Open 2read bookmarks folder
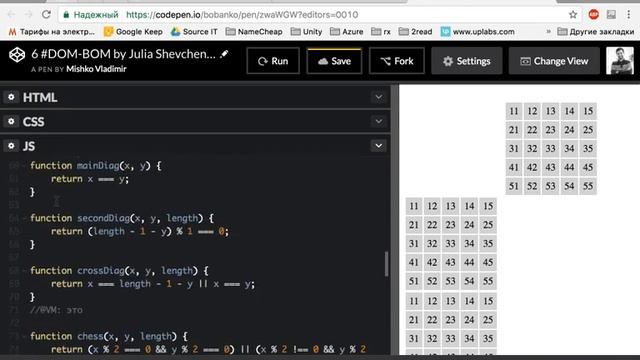 click(x=415, y=31)
